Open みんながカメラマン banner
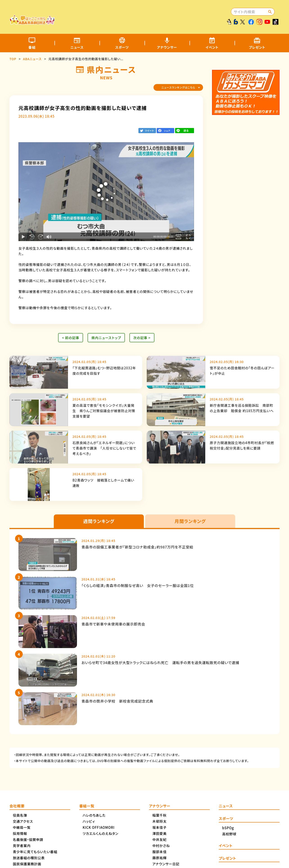This screenshot has width=289, height=868. pyautogui.click(x=246, y=92)
